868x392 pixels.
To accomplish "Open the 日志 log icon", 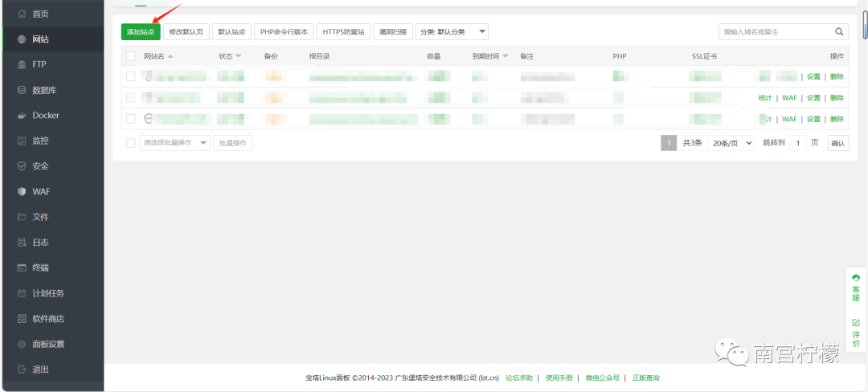I will tap(22, 242).
